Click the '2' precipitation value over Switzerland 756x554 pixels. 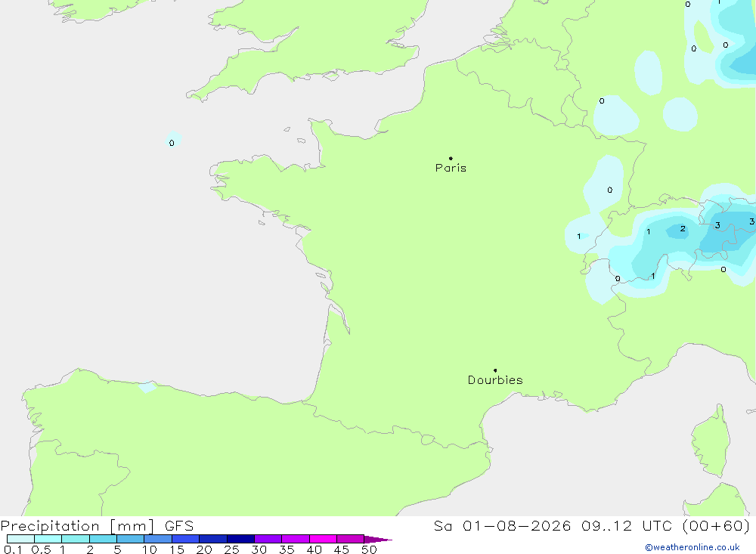coord(683,228)
